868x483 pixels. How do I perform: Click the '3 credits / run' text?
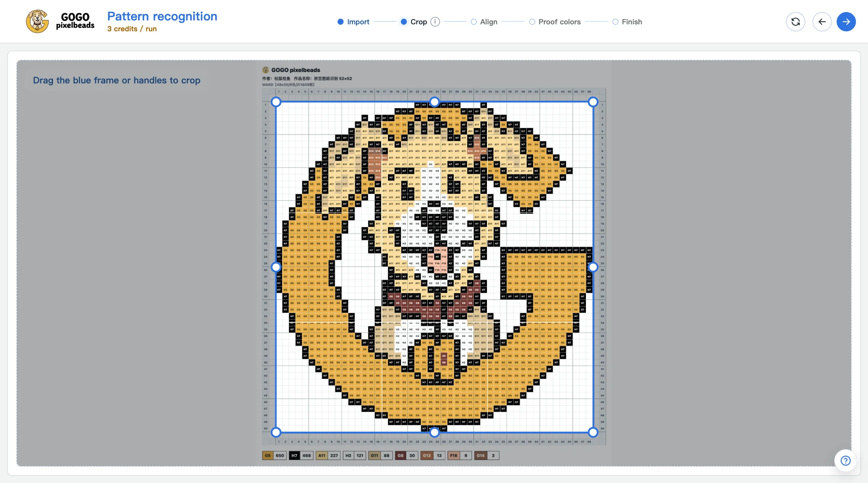(132, 29)
